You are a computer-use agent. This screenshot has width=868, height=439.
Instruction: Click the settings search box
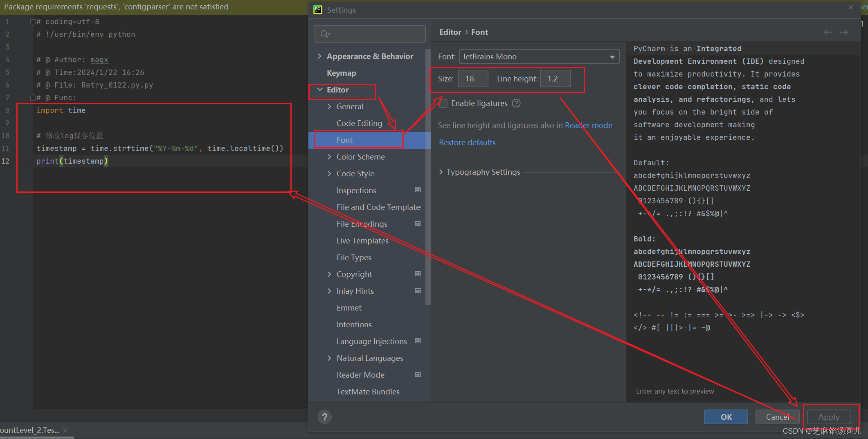tap(370, 34)
